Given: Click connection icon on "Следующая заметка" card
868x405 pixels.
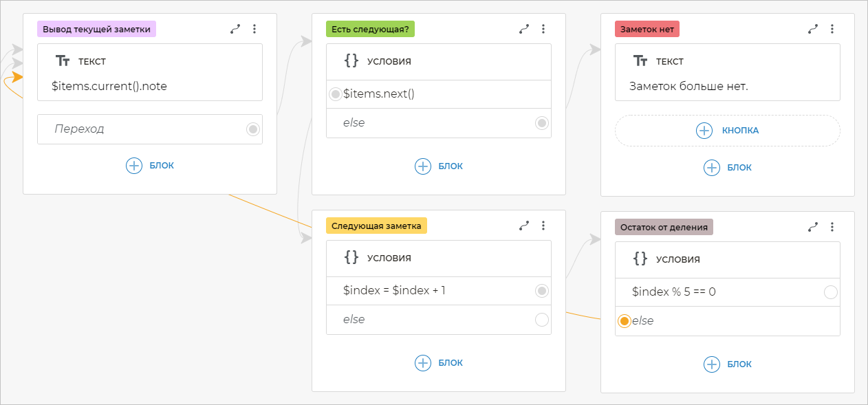Looking at the screenshot, I should [524, 226].
